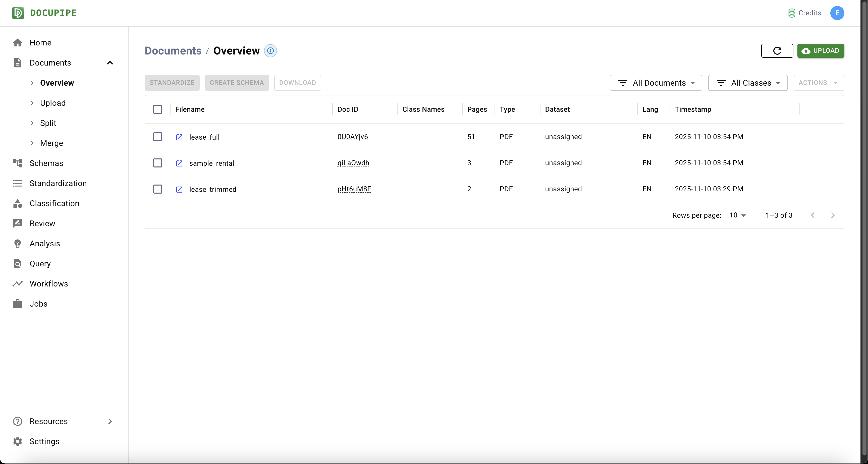Go to the Split submenu item
Viewport: 868px width, 464px height.
point(48,123)
